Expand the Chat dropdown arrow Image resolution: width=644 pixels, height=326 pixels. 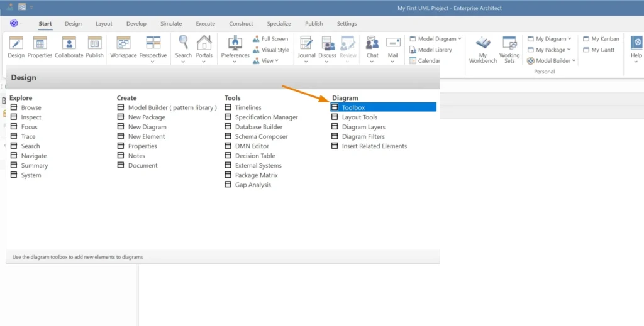click(x=372, y=62)
